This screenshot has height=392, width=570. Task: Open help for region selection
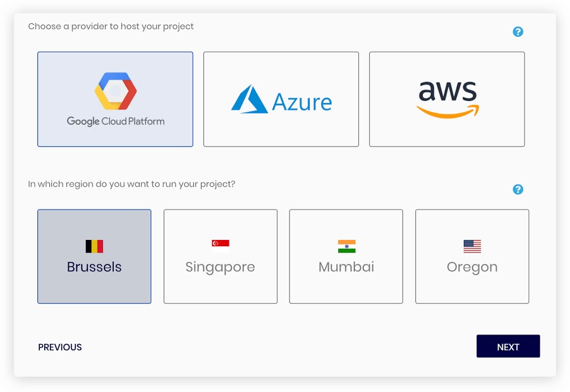518,189
